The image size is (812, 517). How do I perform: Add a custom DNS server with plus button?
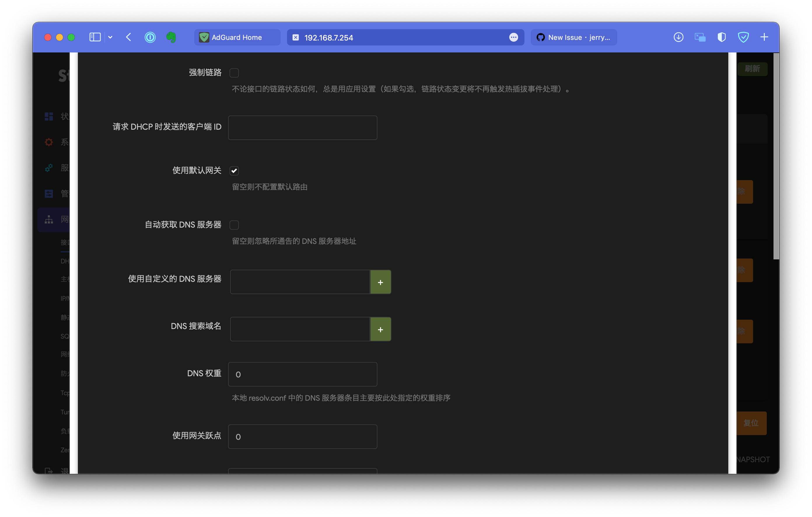(x=380, y=282)
